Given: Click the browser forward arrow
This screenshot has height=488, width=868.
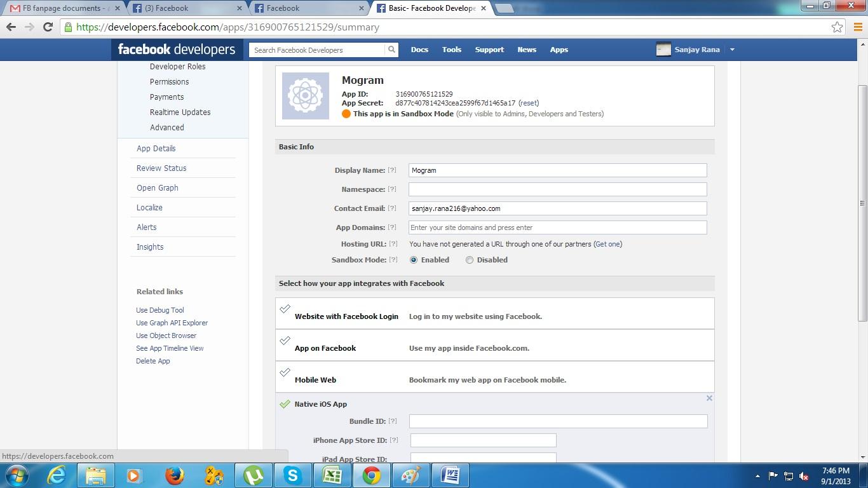Looking at the screenshot, I should click(x=29, y=27).
